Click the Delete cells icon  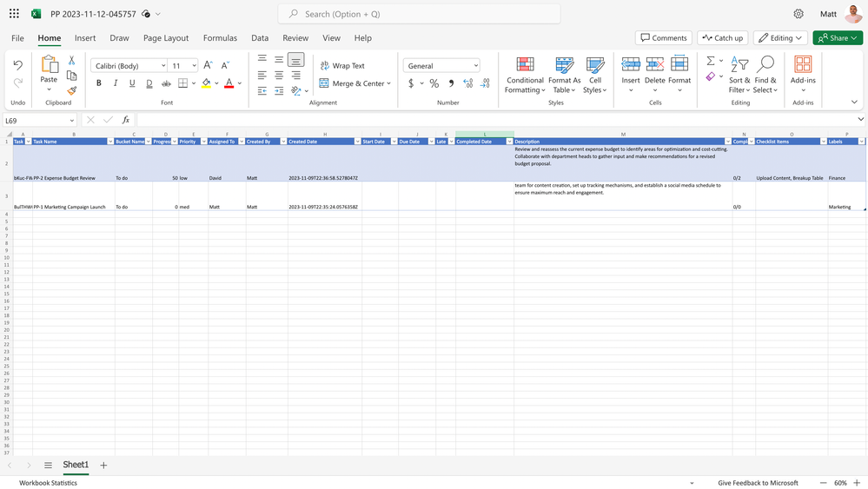[x=655, y=64]
